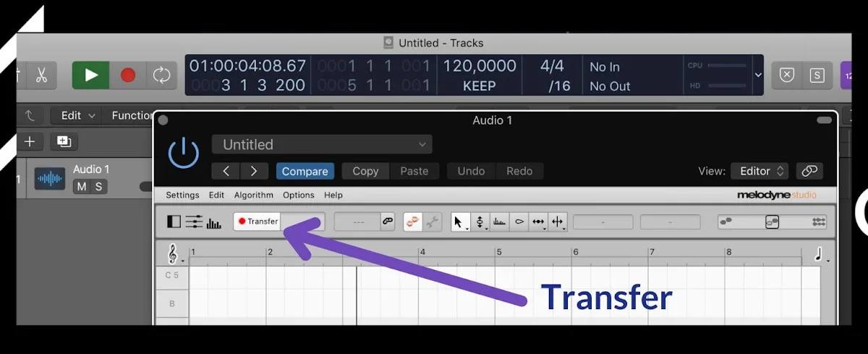Open Melodyne Options menu
The width and height of the screenshot is (868, 354).
click(298, 195)
